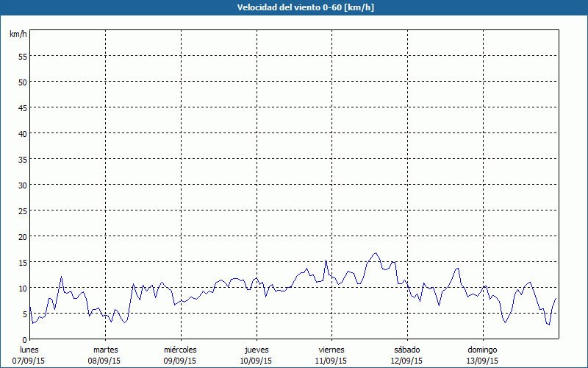Click the 'jueves' day label
This screenshot has width=588, height=368.
(x=256, y=350)
